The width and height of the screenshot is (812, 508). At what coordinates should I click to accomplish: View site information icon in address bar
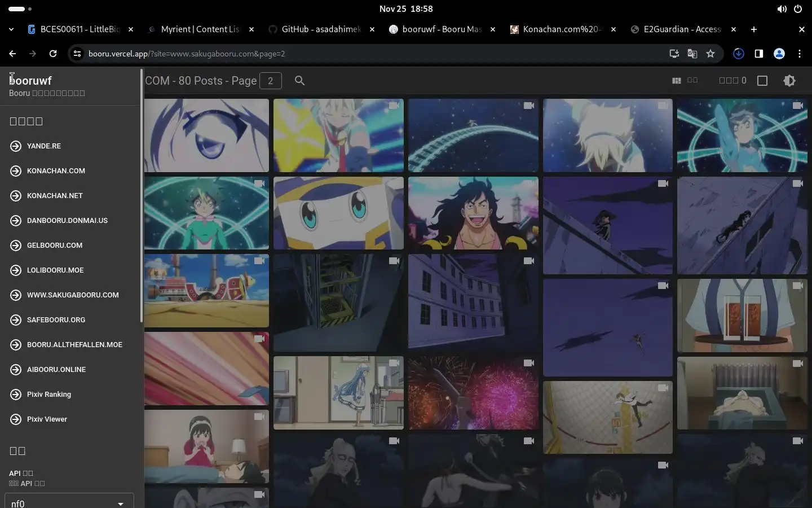pyautogui.click(x=77, y=54)
